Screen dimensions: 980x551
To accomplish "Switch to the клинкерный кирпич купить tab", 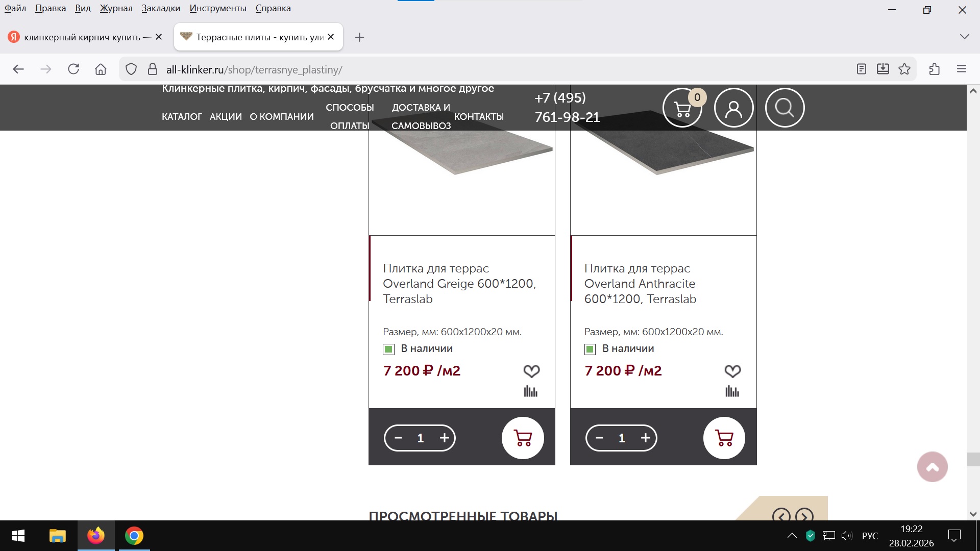I will pyautogui.click(x=82, y=37).
